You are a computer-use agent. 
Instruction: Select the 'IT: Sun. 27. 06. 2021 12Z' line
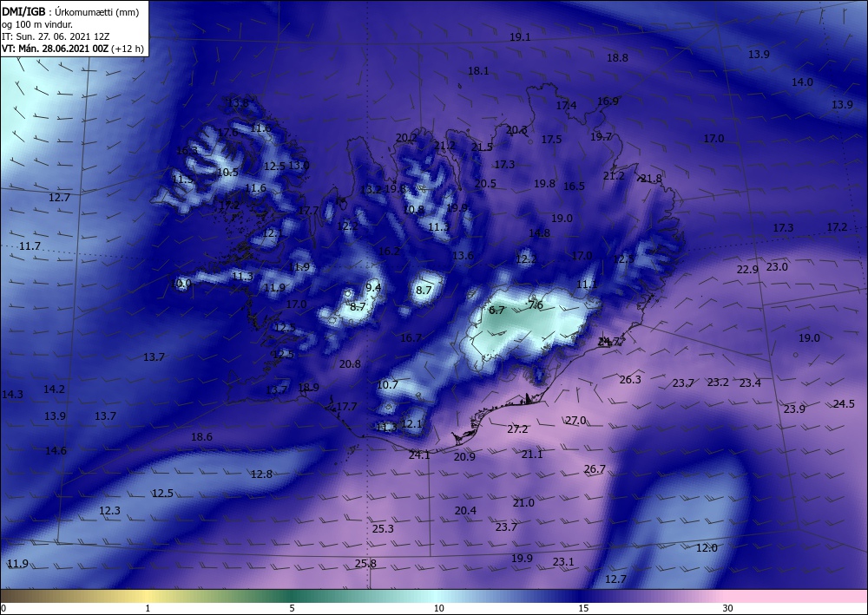(56, 36)
